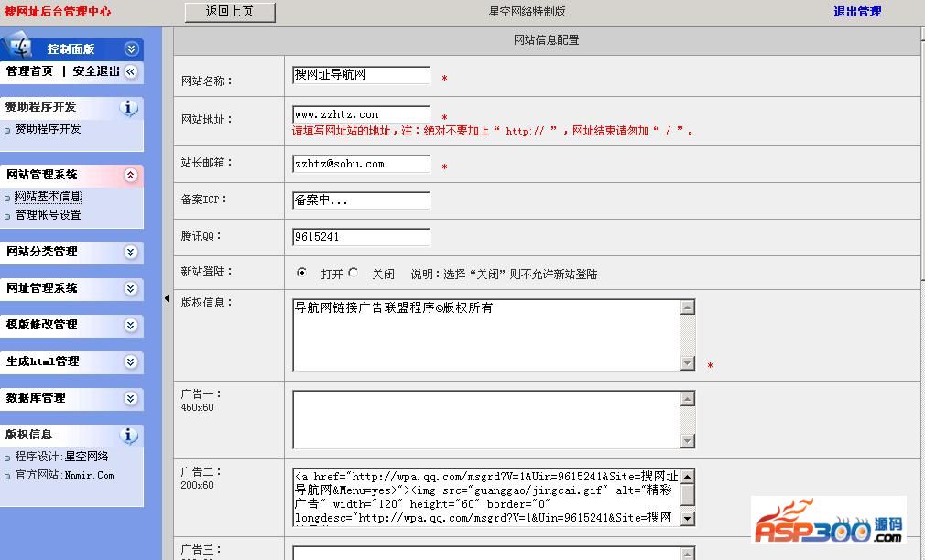Viewport: 925px width, 560px height.
Task: Focus the 站长邮箱 input field
Action: (x=361, y=164)
